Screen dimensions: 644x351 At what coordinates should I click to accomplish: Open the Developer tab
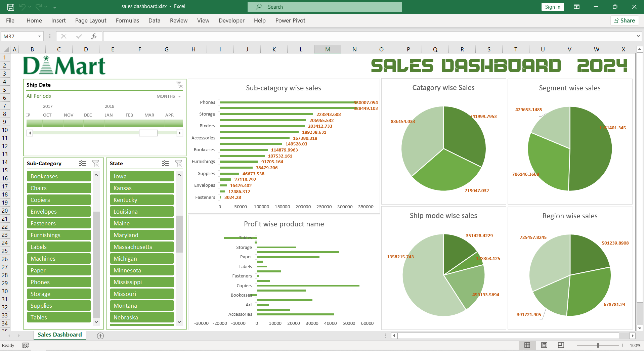click(231, 20)
